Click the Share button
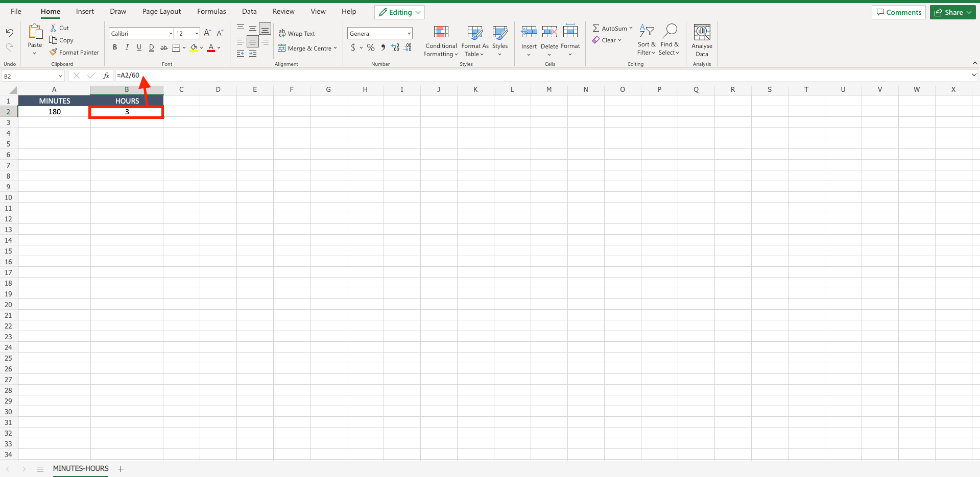The width and height of the screenshot is (980, 477). coord(952,12)
